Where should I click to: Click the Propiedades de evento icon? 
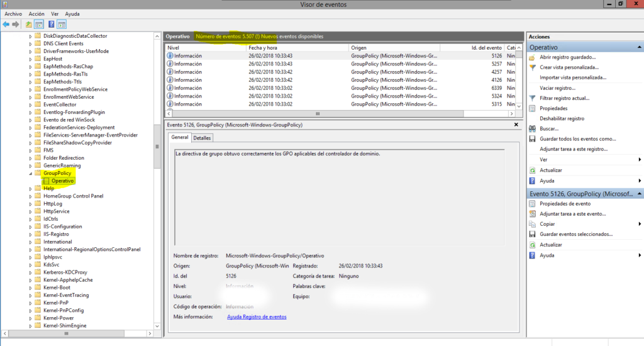tap(532, 204)
